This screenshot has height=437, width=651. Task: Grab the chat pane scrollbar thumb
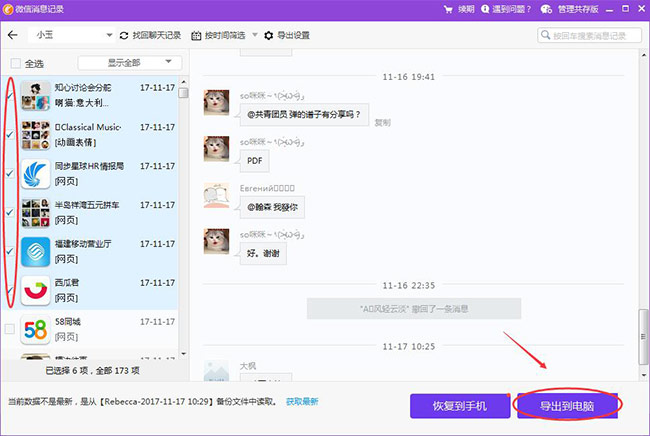(644, 337)
